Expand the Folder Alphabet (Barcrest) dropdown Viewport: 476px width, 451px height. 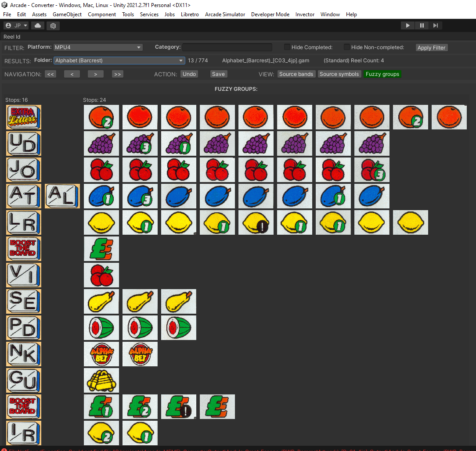[x=119, y=61]
